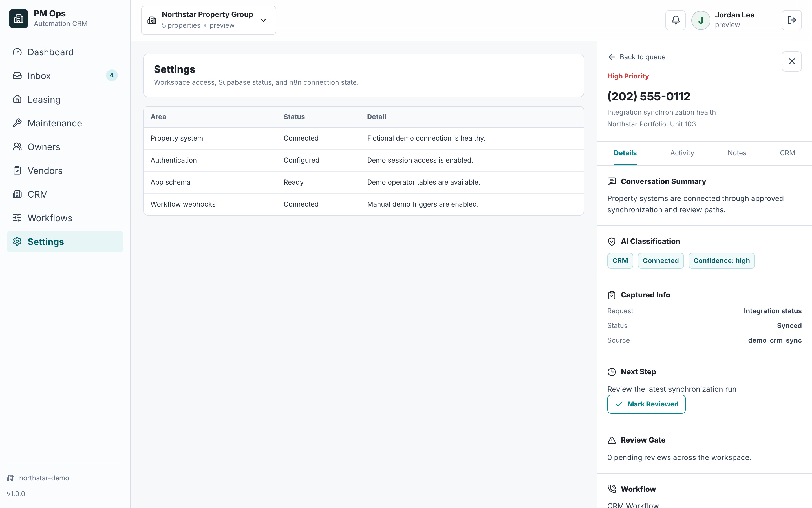Open the Notes tab
The width and height of the screenshot is (812, 508).
pos(737,153)
